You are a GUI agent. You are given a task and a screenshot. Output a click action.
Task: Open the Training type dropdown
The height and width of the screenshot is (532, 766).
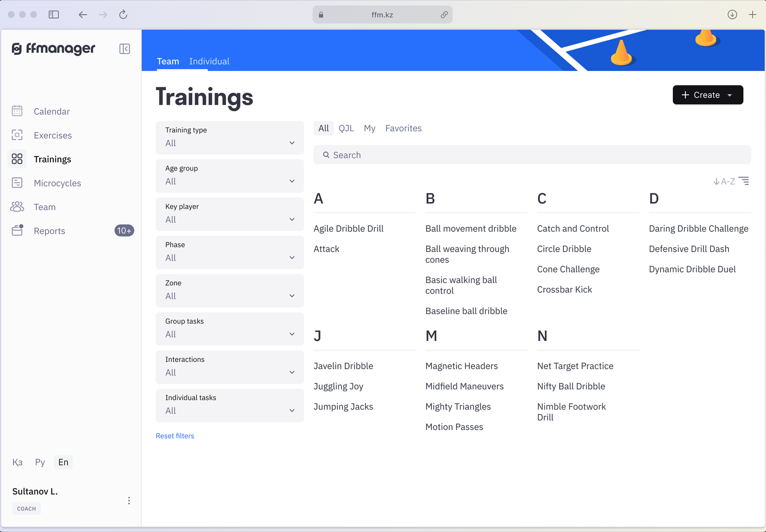[230, 138]
